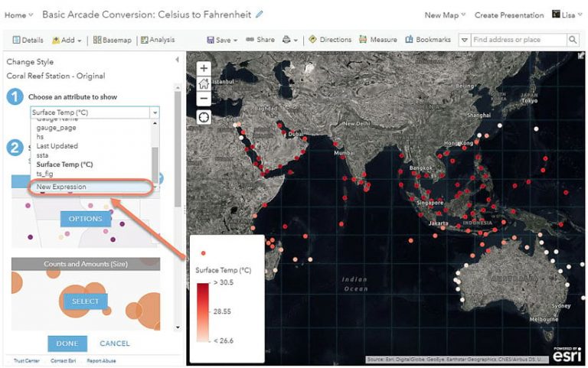Open the Lisa user account menu

point(567,15)
